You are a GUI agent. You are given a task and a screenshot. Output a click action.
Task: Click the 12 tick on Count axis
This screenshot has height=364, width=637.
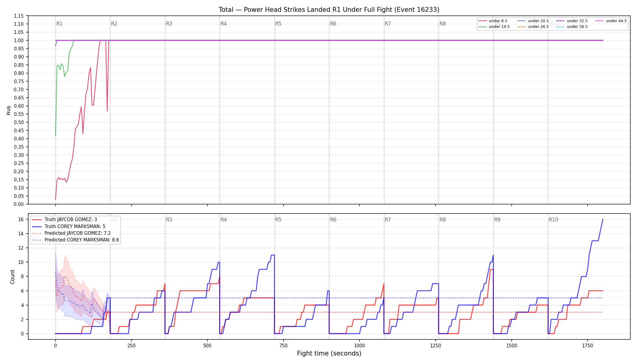pyautogui.click(x=21, y=248)
